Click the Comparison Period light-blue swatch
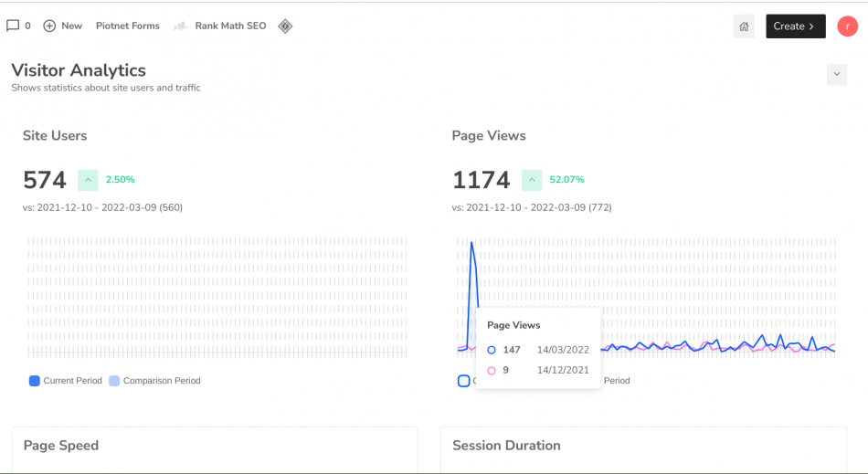 click(114, 381)
